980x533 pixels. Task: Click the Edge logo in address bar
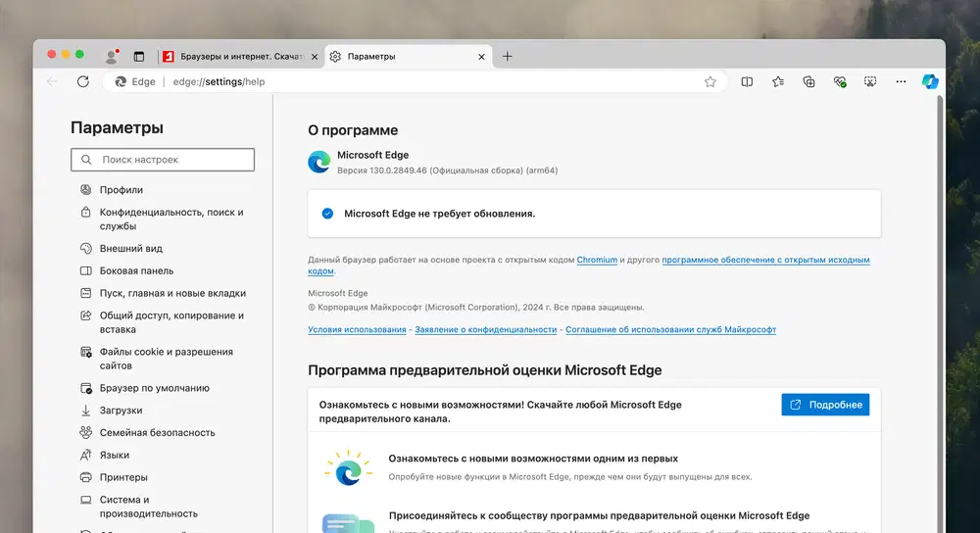[122, 82]
